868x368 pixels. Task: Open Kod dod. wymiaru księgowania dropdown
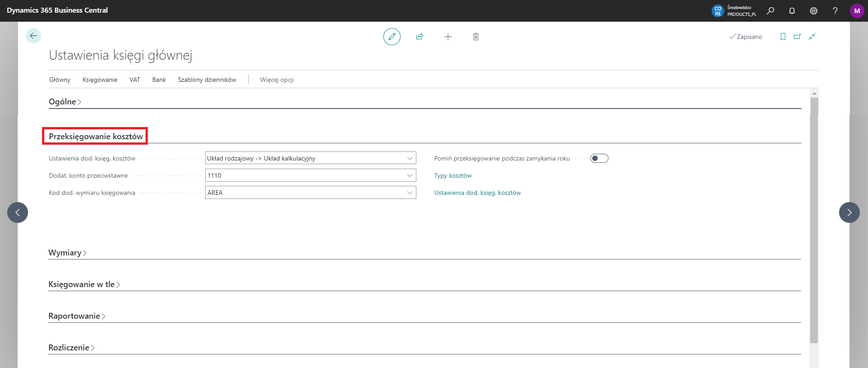410,193
